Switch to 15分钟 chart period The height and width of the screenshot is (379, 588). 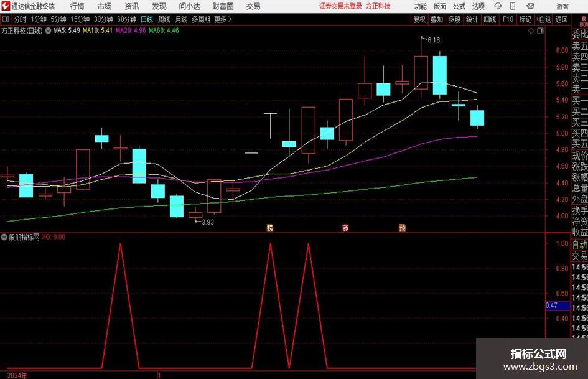pyautogui.click(x=80, y=19)
